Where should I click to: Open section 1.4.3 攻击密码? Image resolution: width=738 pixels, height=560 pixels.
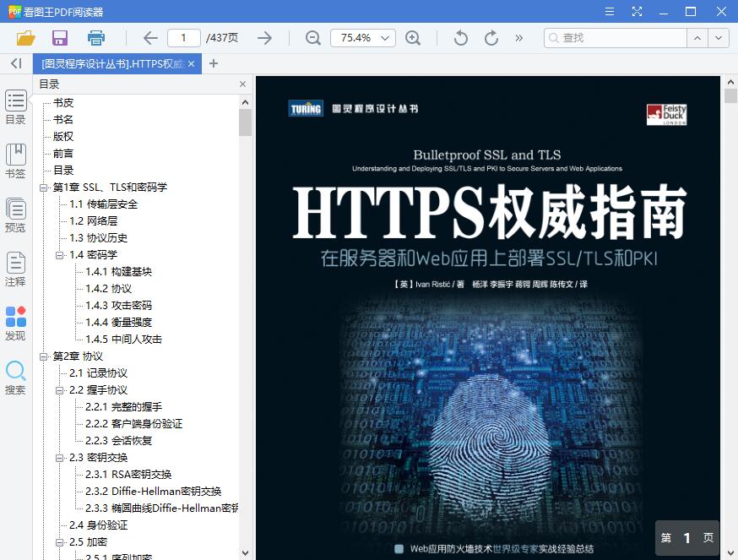118,306
